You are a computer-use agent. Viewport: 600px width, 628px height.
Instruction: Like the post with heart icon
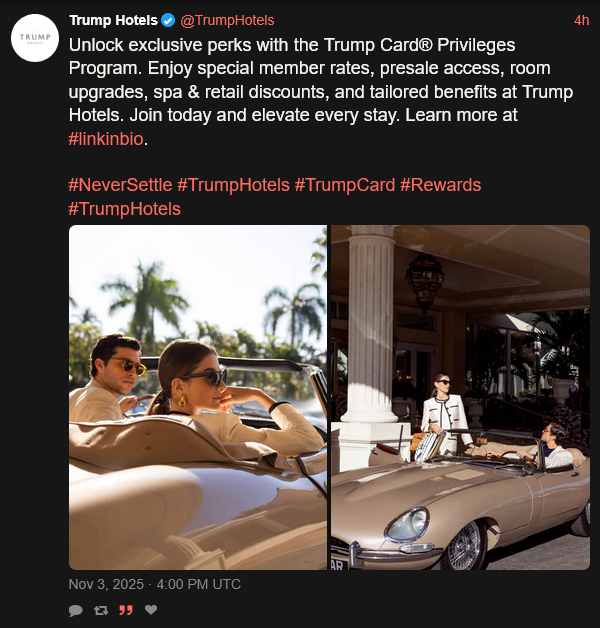click(151, 609)
